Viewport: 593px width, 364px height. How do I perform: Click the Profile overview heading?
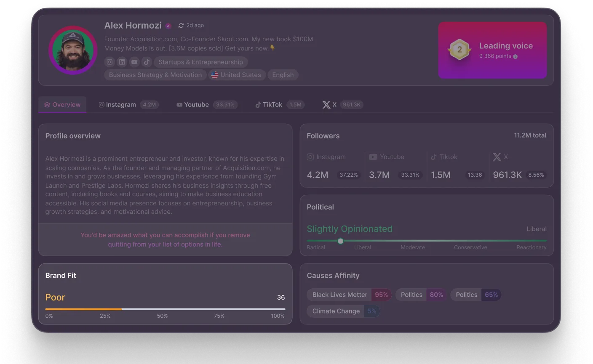(x=73, y=136)
